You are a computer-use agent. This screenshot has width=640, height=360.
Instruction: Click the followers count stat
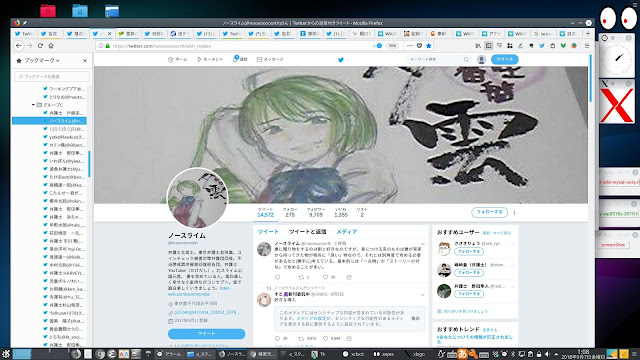(316, 212)
